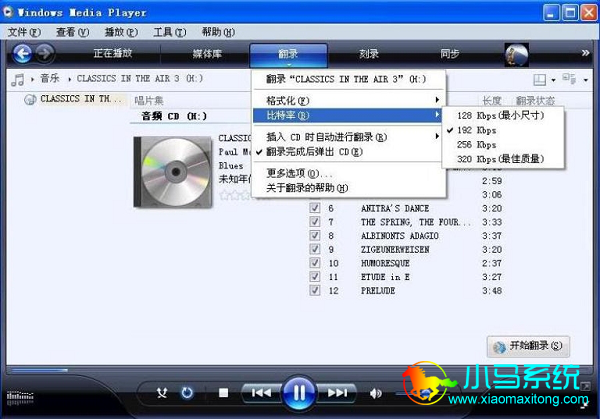Uncheck track 10 HUMORESQUE
Screen dimensions: 600x419
point(315,263)
